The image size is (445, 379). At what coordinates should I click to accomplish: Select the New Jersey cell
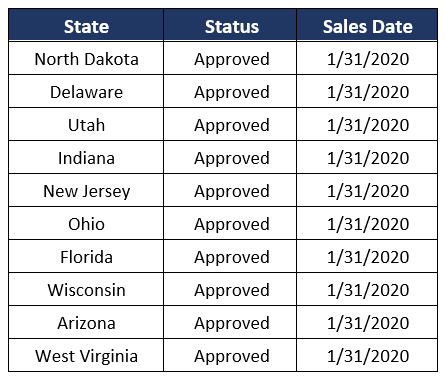tap(86, 190)
